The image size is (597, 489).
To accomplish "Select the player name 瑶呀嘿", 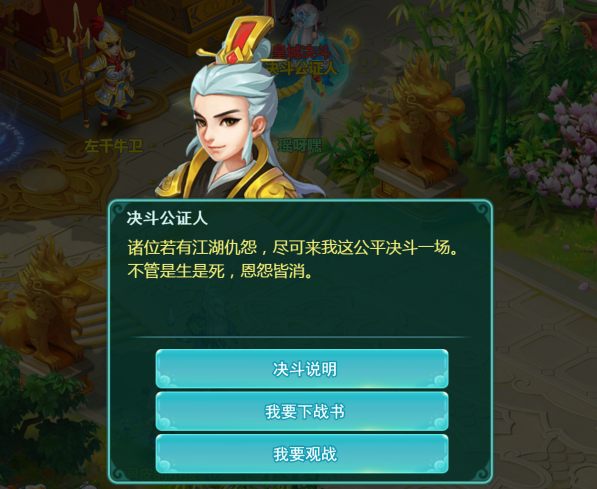I will (300, 145).
